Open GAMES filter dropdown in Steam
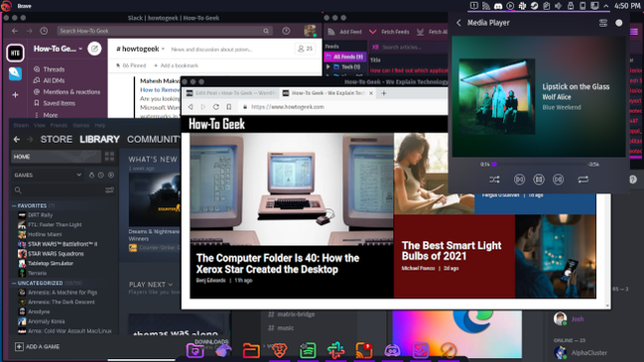This screenshot has width=644, height=362. (x=48, y=175)
